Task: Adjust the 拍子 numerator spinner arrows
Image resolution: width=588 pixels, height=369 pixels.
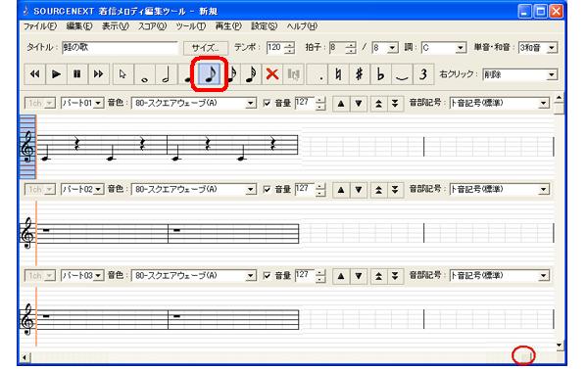Action: point(351,48)
